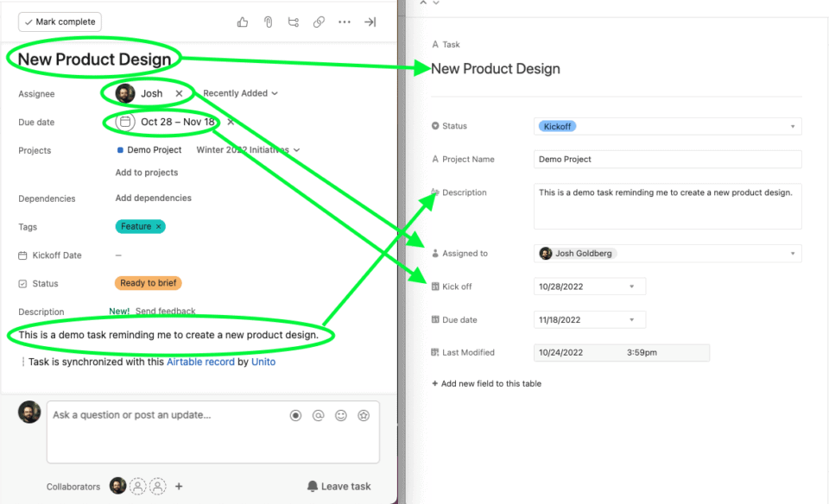The width and height of the screenshot is (829, 504).
Task: Mark the New Product Design task complete
Action: click(59, 22)
